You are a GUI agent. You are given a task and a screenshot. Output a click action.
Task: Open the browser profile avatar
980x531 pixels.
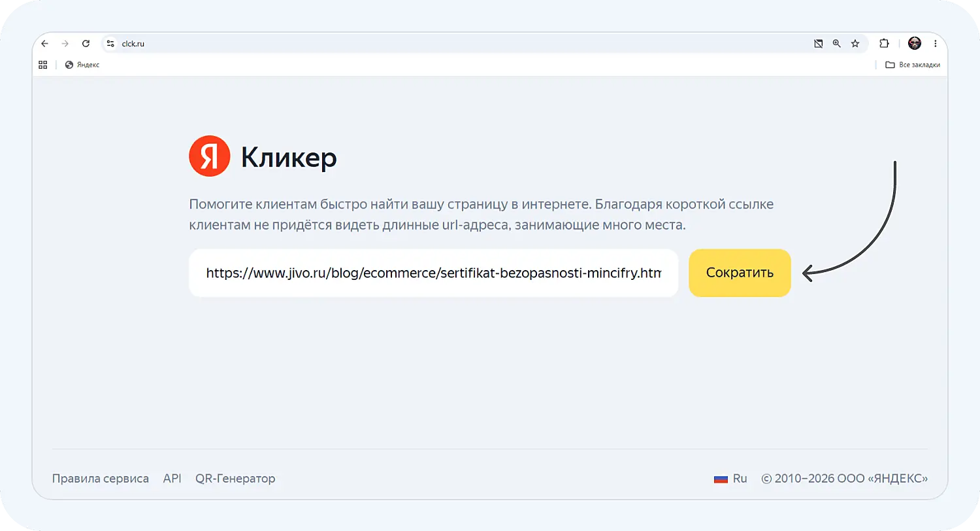click(915, 44)
